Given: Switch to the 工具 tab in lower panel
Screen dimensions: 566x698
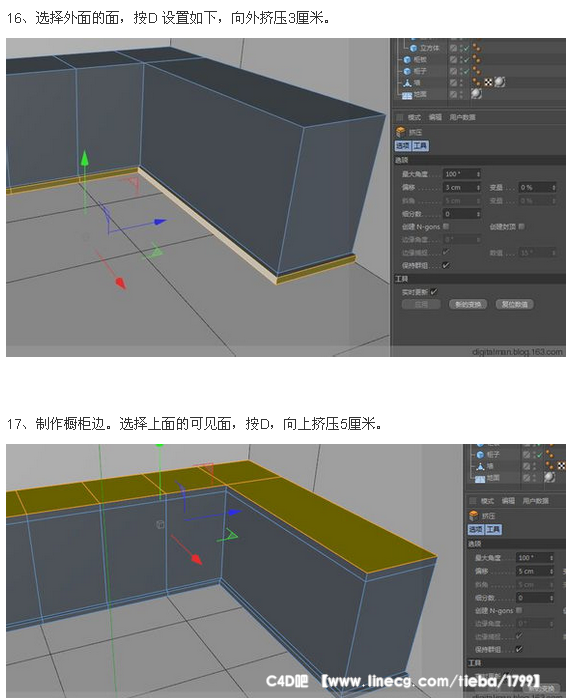Looking at the screenshot, I should point(493,529).
